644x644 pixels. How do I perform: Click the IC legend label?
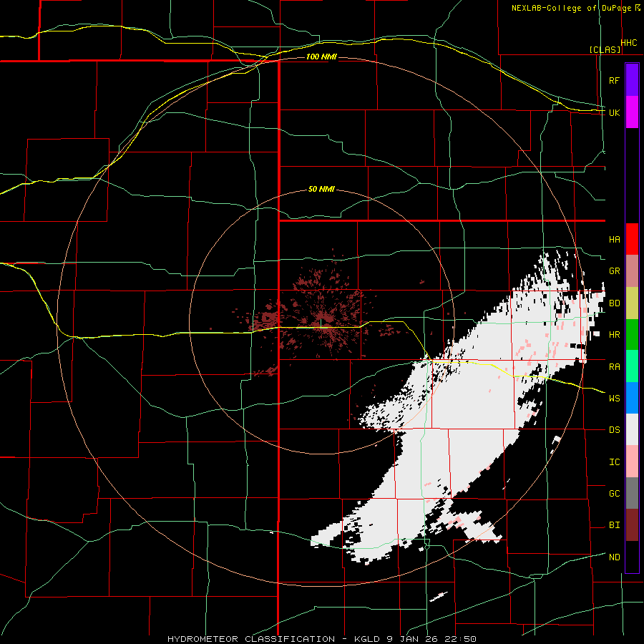(x=614, y=462)
